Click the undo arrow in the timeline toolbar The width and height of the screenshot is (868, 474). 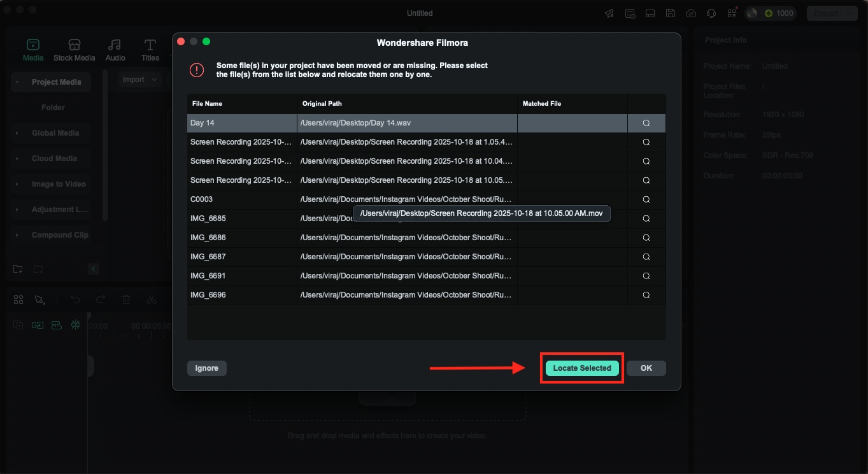pyautogui.click(x=75, y=299)
